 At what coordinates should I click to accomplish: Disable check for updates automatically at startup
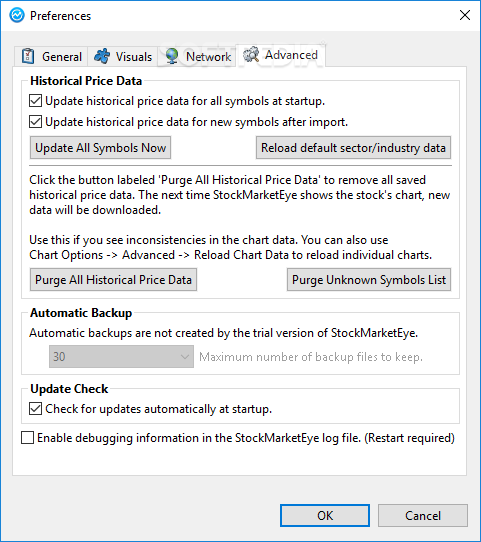[36, 409]
